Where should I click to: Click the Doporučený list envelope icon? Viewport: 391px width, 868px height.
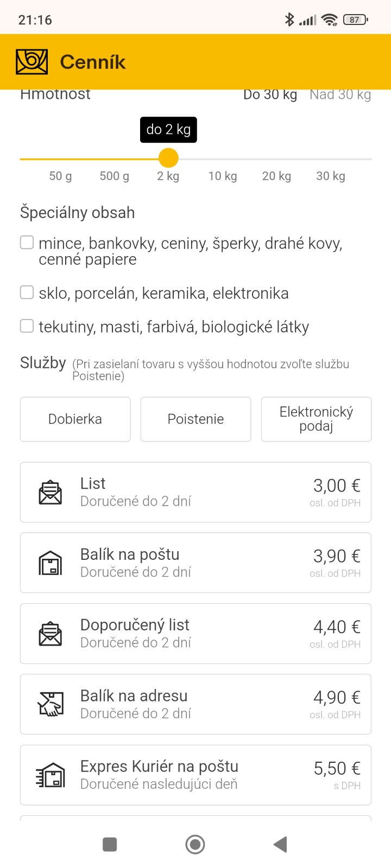[x=50, y=634]
